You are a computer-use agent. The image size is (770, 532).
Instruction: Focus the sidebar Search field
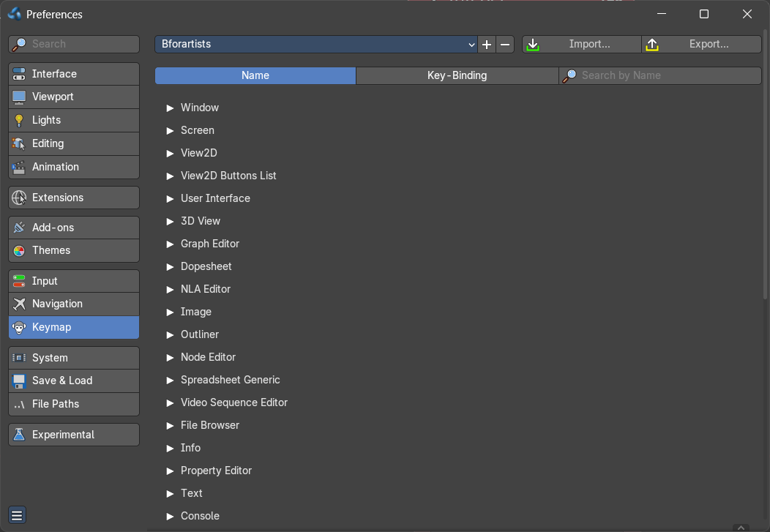click(74, 44)
